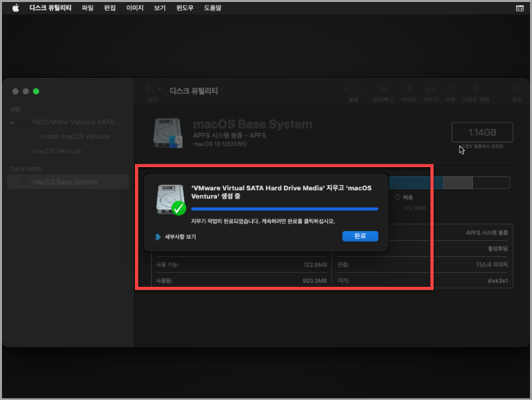532x400 pixels.
Task: Click the macOS Base System drive icon
Action: point(168,133)
